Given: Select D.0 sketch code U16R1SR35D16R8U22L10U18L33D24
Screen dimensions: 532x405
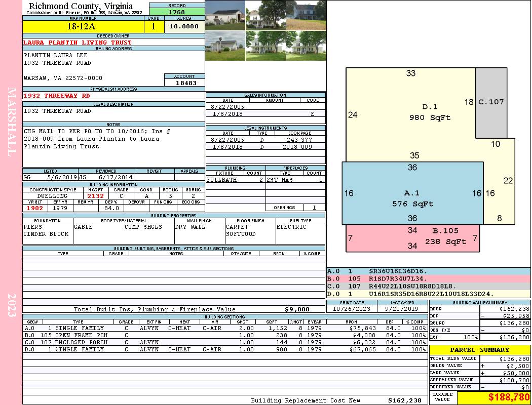Looking at the screenshot, I should point(428,294).
